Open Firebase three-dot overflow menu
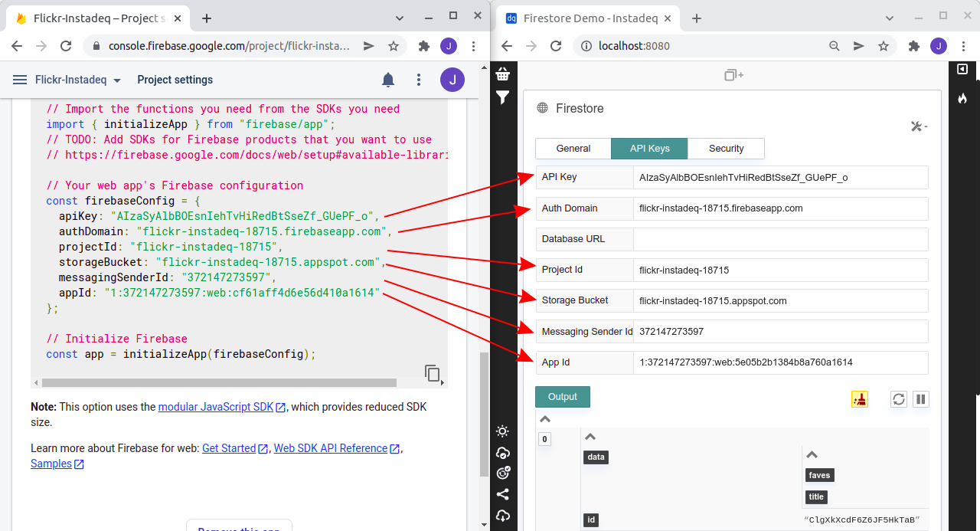Viewport: 980px width, 531px height. coord(419,80)
